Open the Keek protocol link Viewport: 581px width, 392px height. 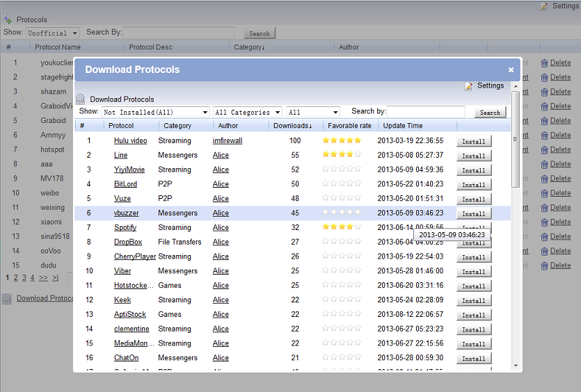122,300
